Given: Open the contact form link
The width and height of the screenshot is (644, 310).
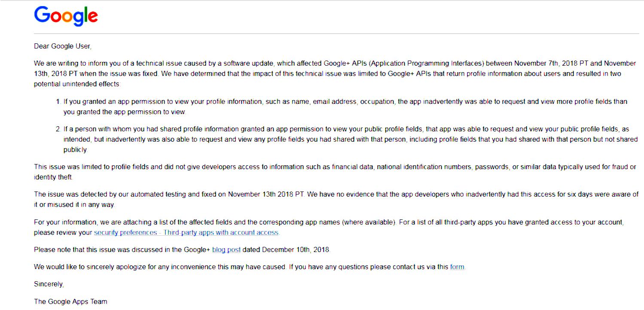Looking at the screenshot, I should pyautogui.click(x=457, y=267).
